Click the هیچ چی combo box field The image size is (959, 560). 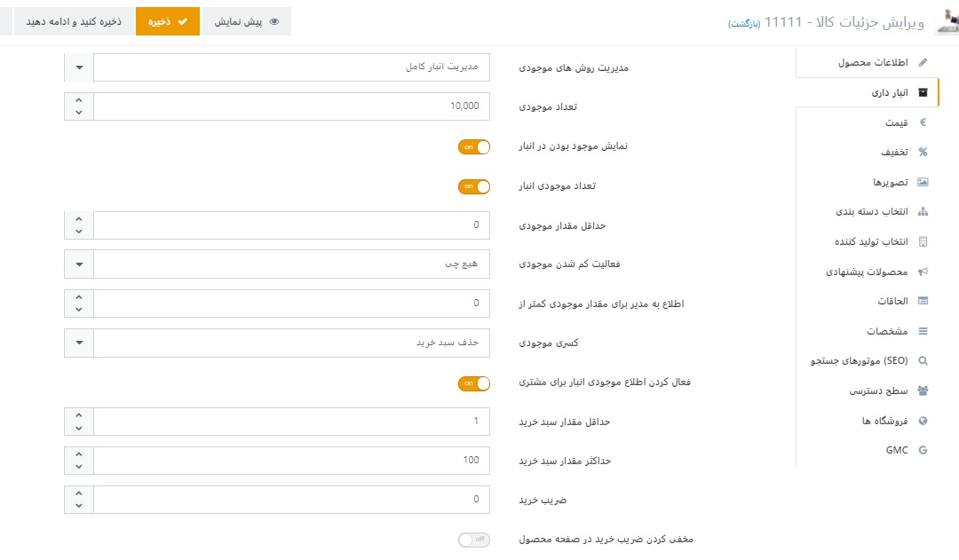pyautogui.click(x=292, y=264)
